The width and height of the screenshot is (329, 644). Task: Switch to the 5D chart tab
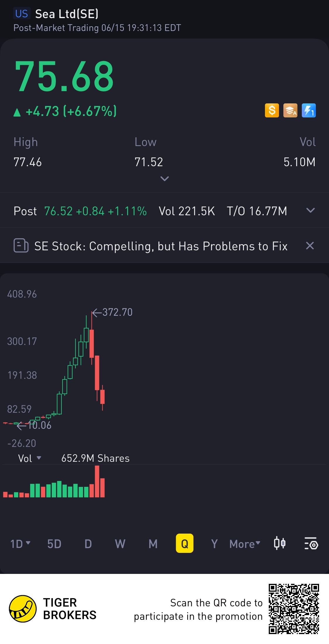[54, 544]
